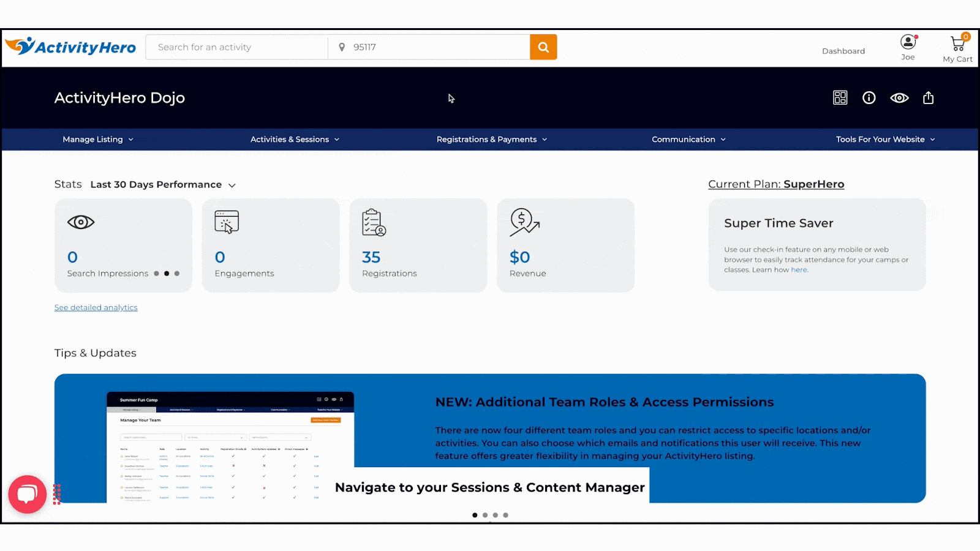
Task: Click the info circle icon in header
Action: tap(869, 98)
